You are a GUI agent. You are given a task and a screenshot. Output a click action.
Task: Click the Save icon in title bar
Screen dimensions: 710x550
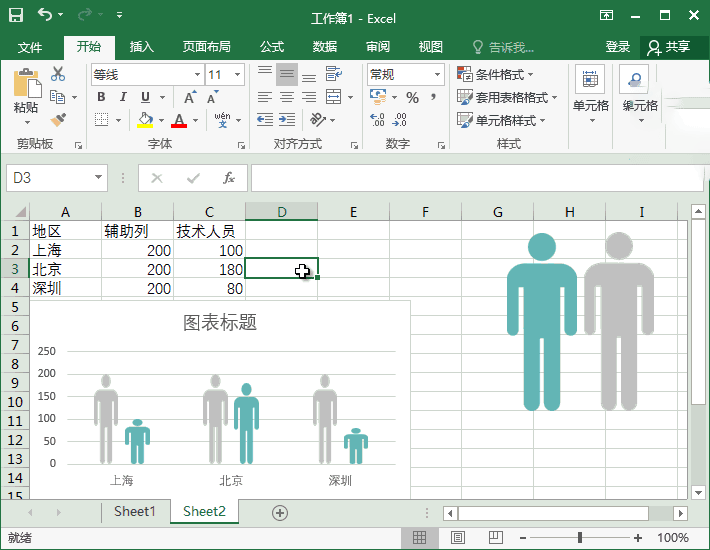[17, 16]
